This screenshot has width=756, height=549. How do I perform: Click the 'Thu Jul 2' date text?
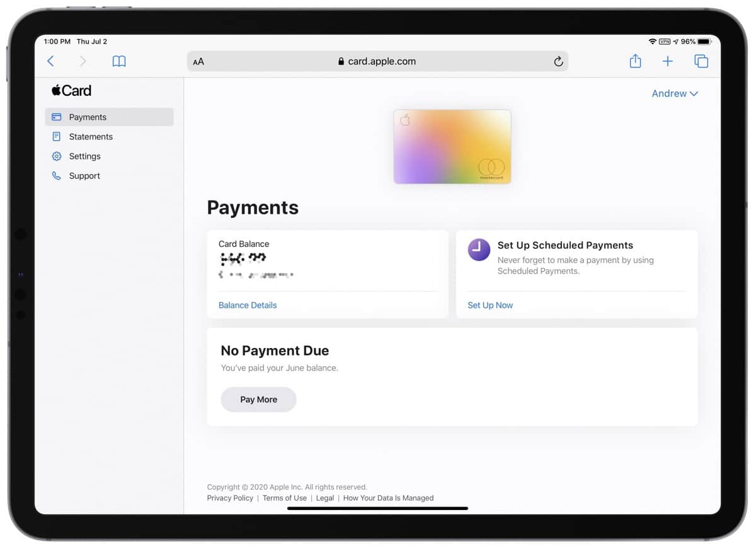tap(92, 42)
